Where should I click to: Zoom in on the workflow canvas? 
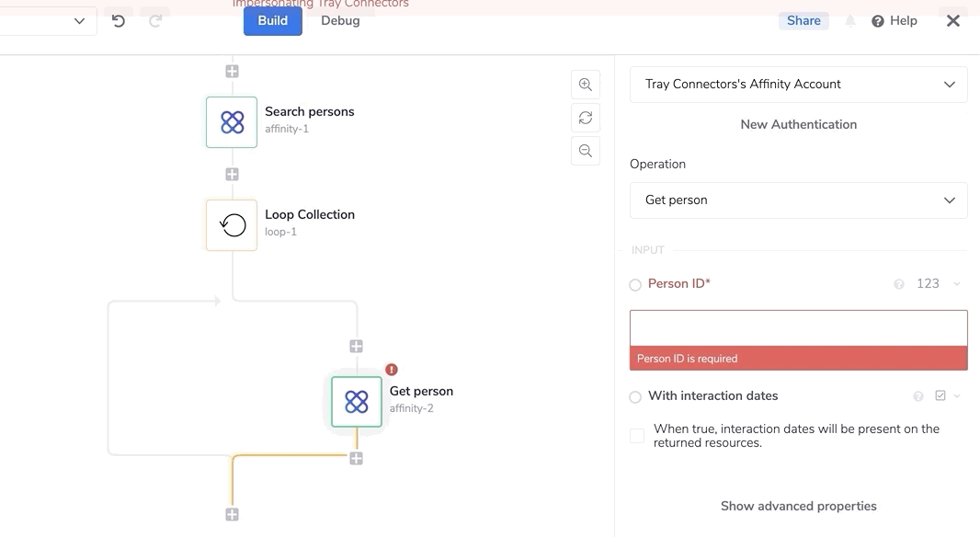coord(586,85)
